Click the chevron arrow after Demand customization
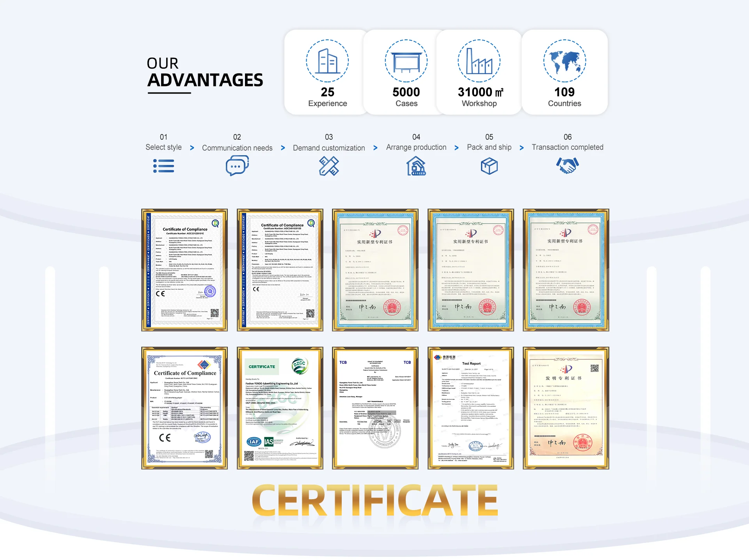 [375, 148]
